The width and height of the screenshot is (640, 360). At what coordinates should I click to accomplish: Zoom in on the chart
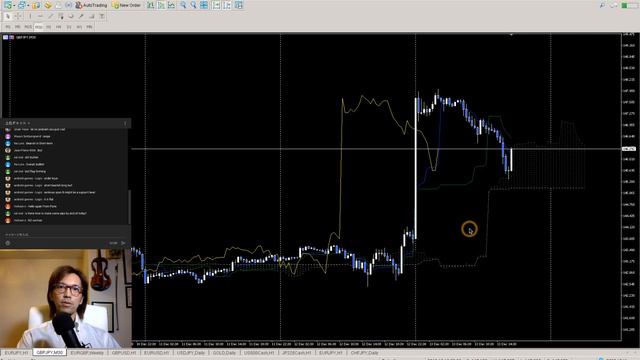point(183,5)
